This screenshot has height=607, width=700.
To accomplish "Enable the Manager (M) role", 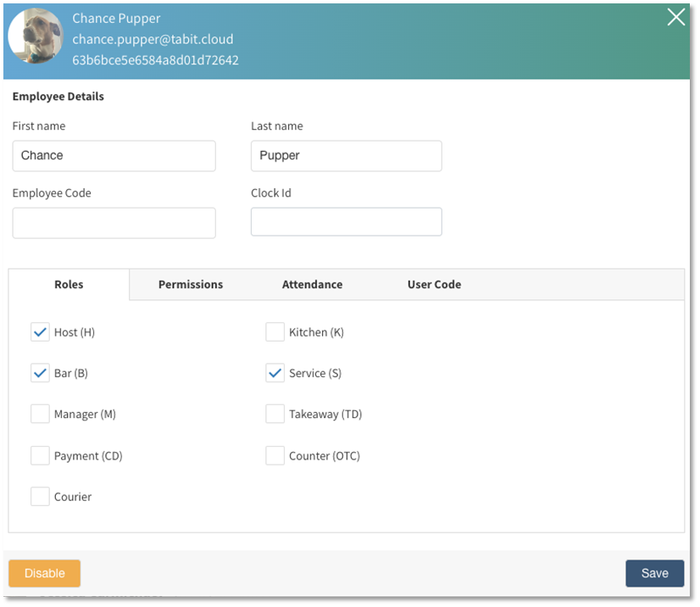I will point(40,415).
